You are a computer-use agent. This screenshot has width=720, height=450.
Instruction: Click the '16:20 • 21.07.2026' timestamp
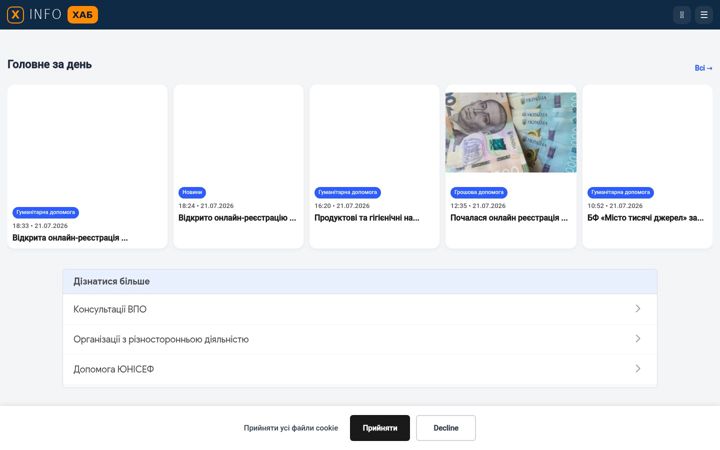pyautogui.click(x=342, y=206)
